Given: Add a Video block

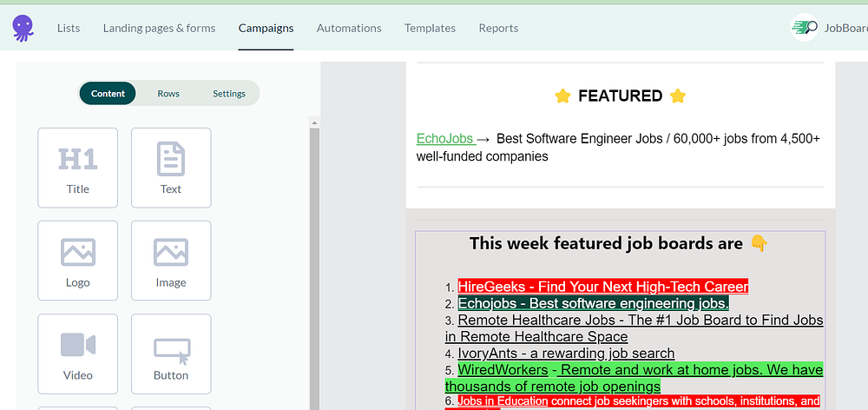Looking at the screenshot, I should pyautogui.click(x=77, y=354).
